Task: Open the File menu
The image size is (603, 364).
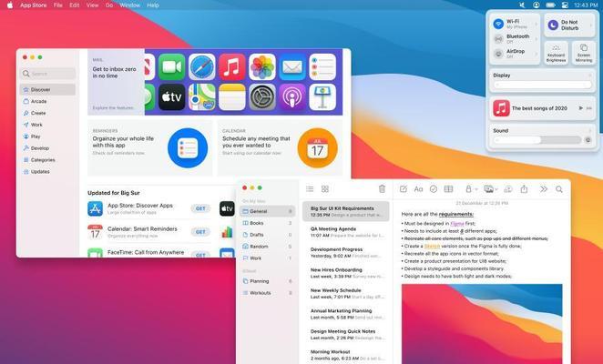Action: 58,5
